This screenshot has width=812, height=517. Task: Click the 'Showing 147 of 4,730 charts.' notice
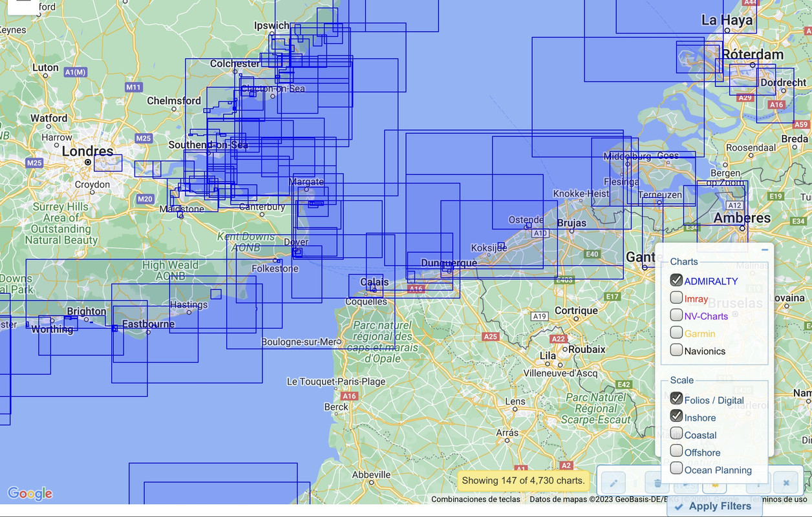point(524,480)
